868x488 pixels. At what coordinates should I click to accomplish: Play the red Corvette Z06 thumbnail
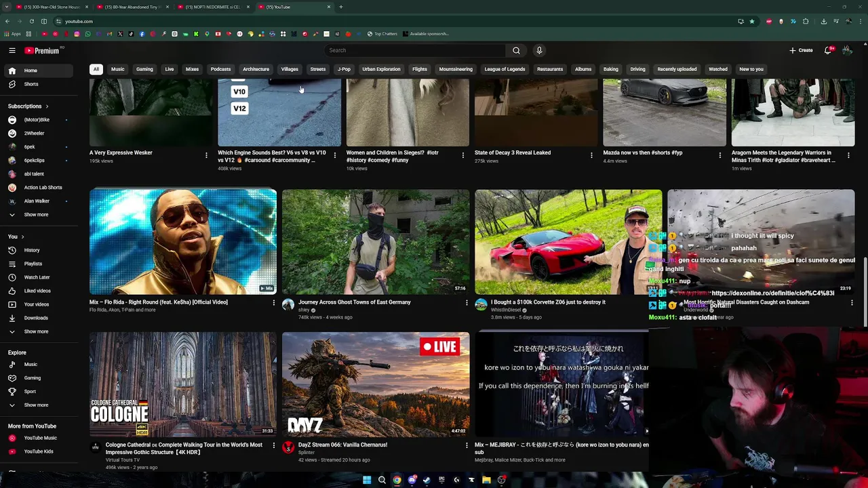point(568,242)
